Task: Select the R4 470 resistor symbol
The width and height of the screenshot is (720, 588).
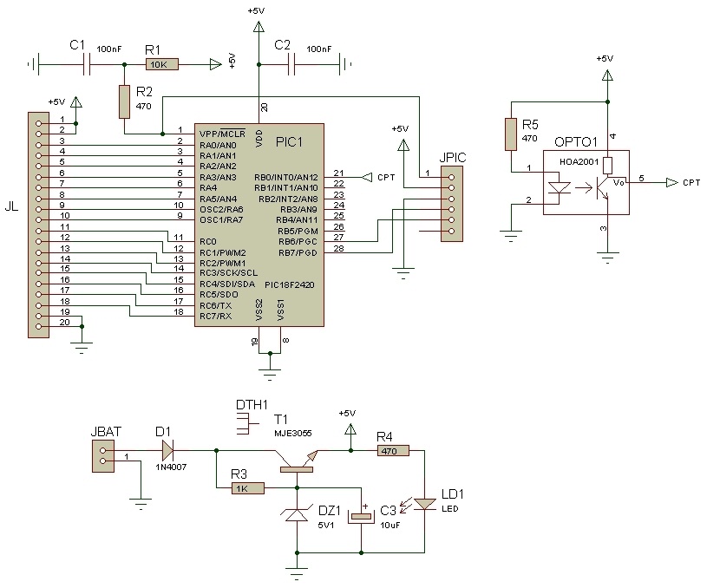Action: tap(393, 451)
